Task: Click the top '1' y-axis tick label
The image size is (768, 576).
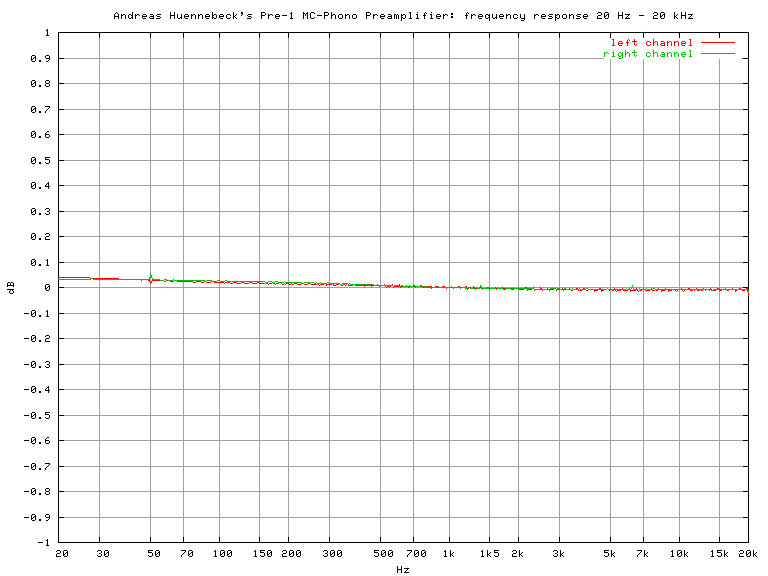Action: 47,33
